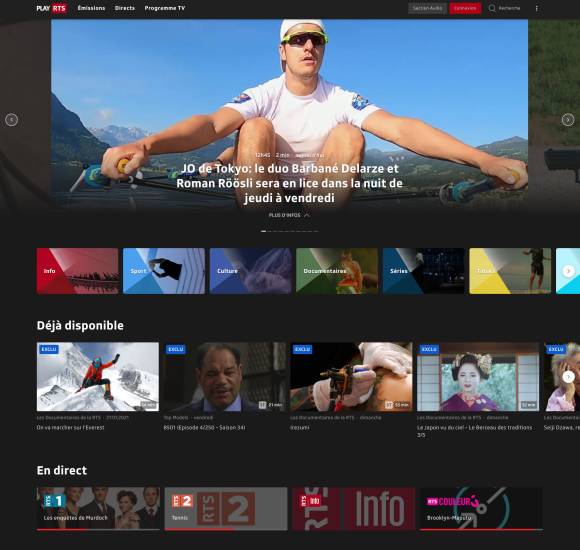Expand Plus d'infos chevron
The image size is (580, 550).
[307, 215]
